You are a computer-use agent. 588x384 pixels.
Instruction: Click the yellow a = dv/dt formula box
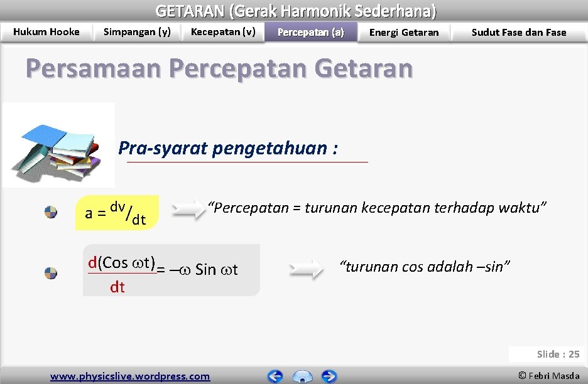point(117,213)
